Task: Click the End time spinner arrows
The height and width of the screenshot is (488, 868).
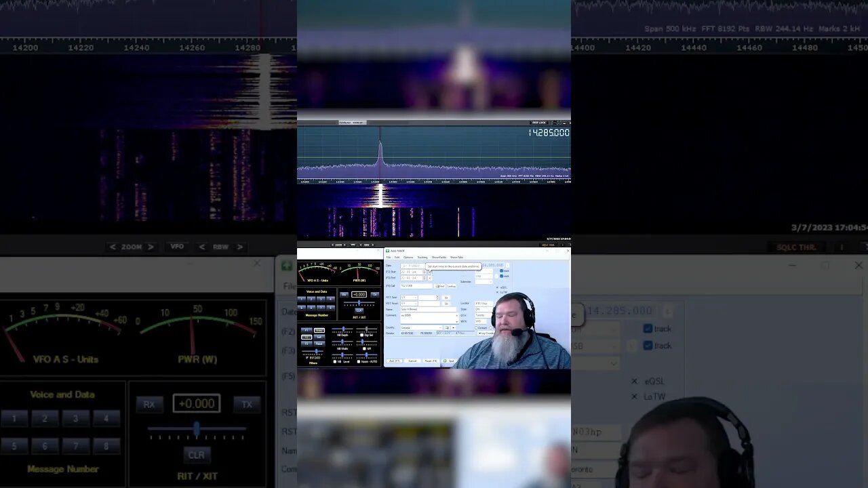Action: coord(424,278)
